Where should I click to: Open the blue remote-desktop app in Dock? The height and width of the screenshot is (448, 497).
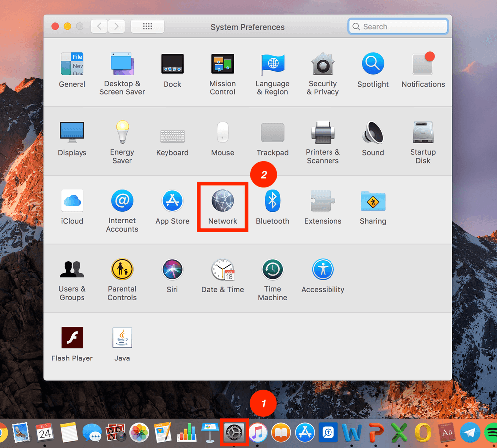coord(328,432)
